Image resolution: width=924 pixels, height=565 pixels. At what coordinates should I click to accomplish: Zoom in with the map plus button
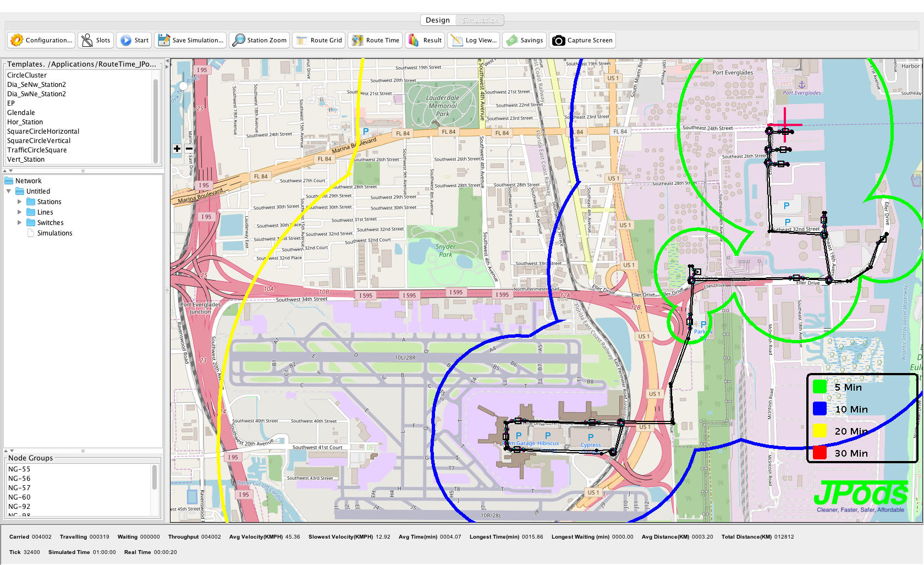tap(177, 149)
